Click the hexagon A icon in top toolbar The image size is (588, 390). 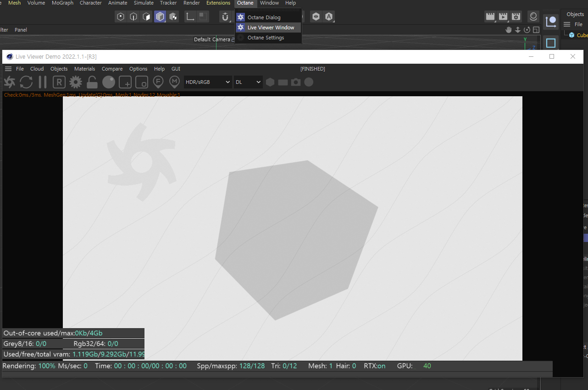click(329, 17)
